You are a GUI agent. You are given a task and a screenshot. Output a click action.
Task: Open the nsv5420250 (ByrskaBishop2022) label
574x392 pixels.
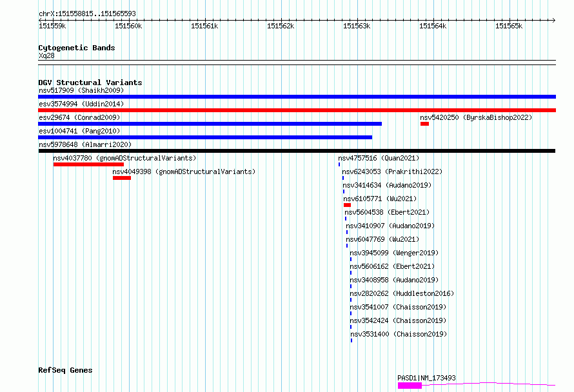[x=476, y=117]
